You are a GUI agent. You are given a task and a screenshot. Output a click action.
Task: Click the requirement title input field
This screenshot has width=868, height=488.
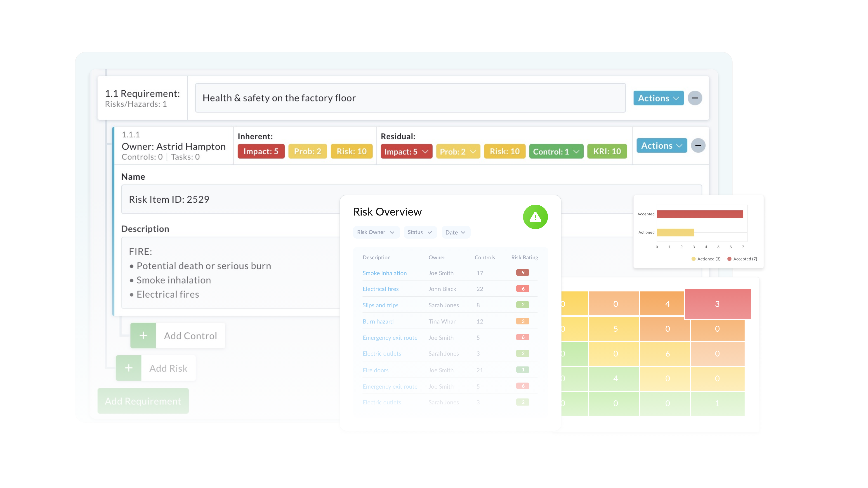point(410,98)
